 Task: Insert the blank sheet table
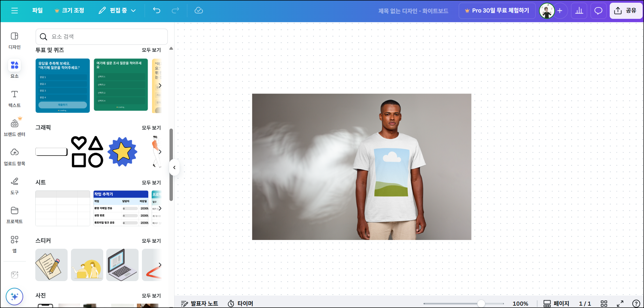tap(63, 208)
